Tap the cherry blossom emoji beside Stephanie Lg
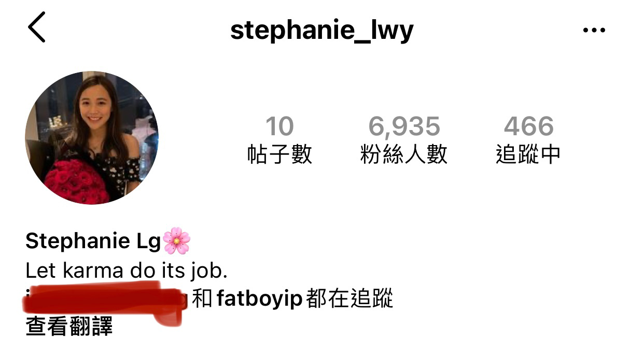This screenshot has width=644, height=357. 176,241
